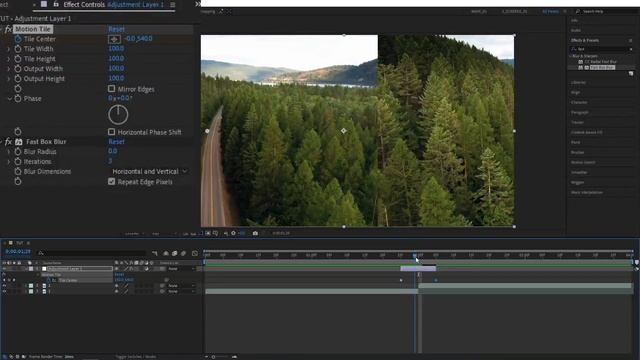Open Tracker panel tab
The width and height of the screenshot is (640, 360).
coord(577,122)
